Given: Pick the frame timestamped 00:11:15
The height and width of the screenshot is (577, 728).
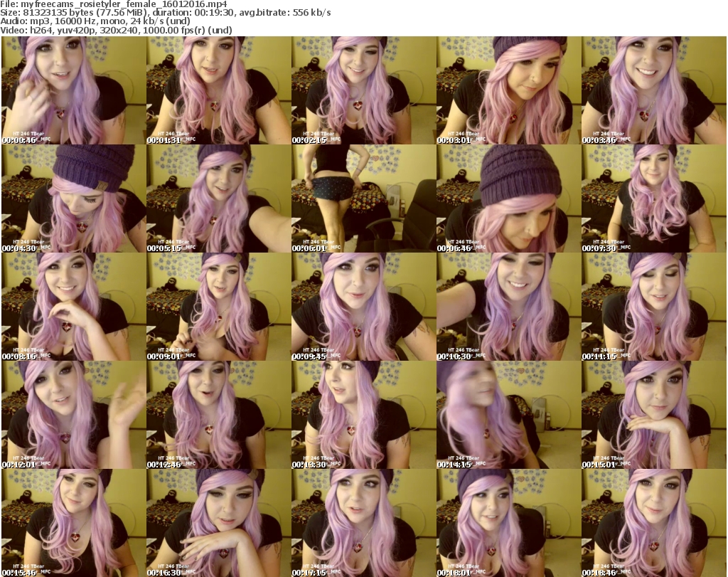Looking at the screenshot, I should [x=654, y=307].
